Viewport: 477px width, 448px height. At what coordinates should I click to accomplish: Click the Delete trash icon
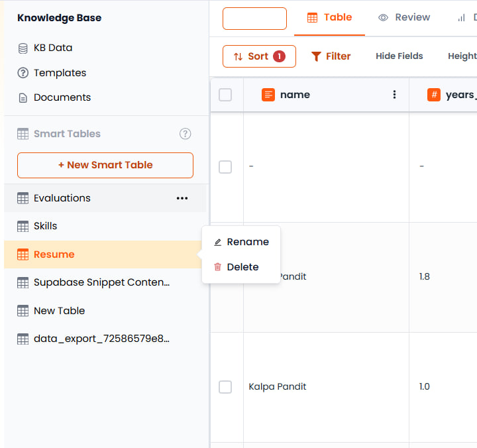[217, 267]
